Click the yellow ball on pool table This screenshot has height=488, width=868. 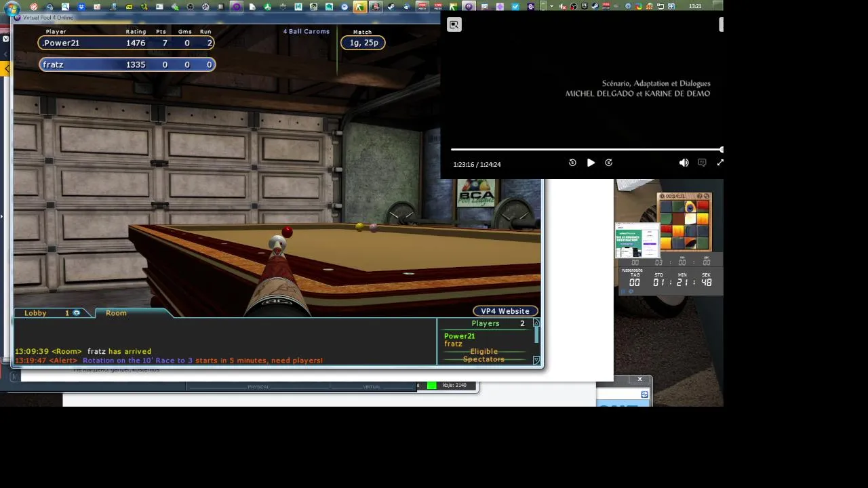point(359,227)
